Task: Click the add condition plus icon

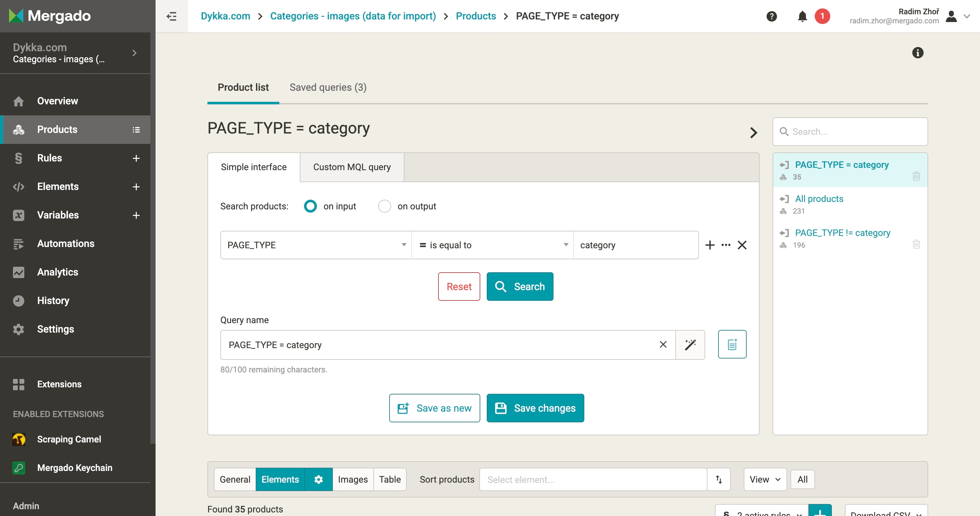Action: coord(709,245)
